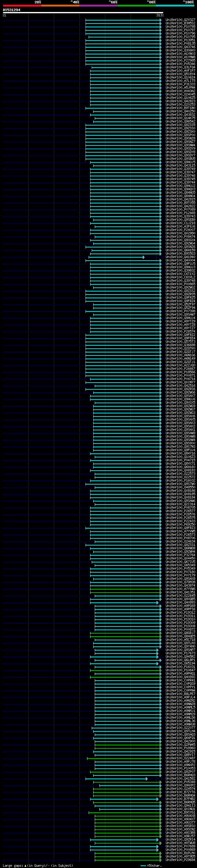Viewport: 197px width, 868px height.
Task: Choose the UniRef100_Q9XGX5 label
Action: [180, 403]
